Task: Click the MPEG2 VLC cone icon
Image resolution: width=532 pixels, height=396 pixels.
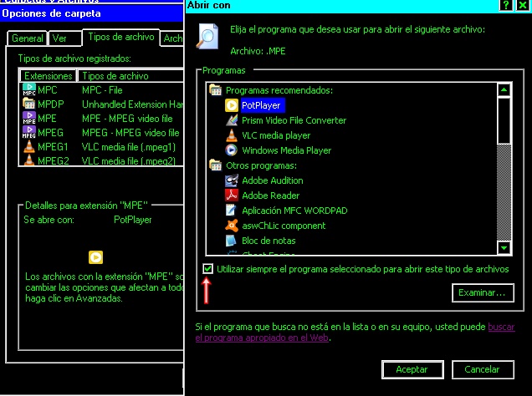Action: (x=29, y=160)
